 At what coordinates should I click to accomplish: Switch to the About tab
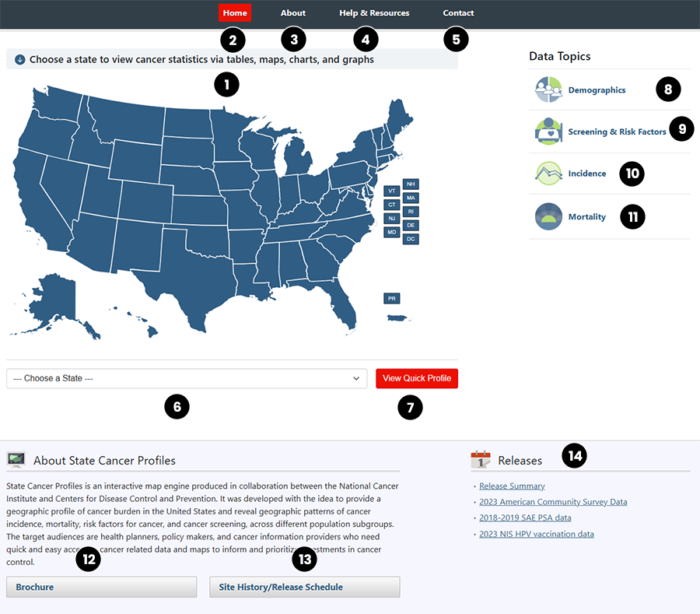tap(292, 12)
